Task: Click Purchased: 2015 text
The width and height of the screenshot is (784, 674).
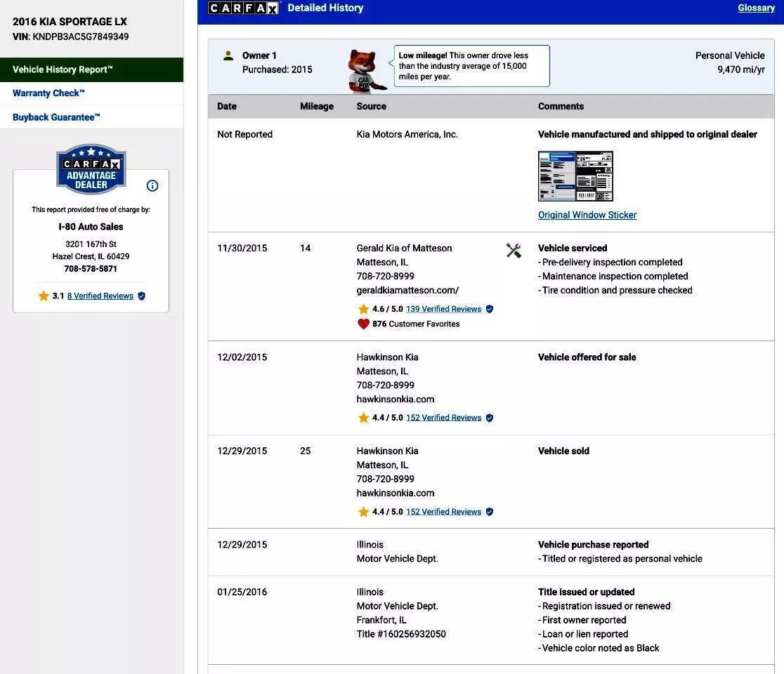Action: coord(277,70)
